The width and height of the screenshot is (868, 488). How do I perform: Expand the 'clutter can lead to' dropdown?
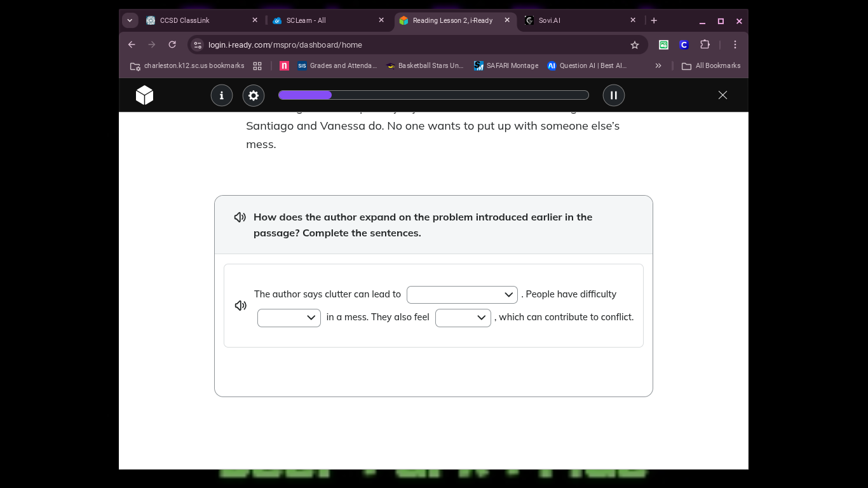(x=462, y=295)
